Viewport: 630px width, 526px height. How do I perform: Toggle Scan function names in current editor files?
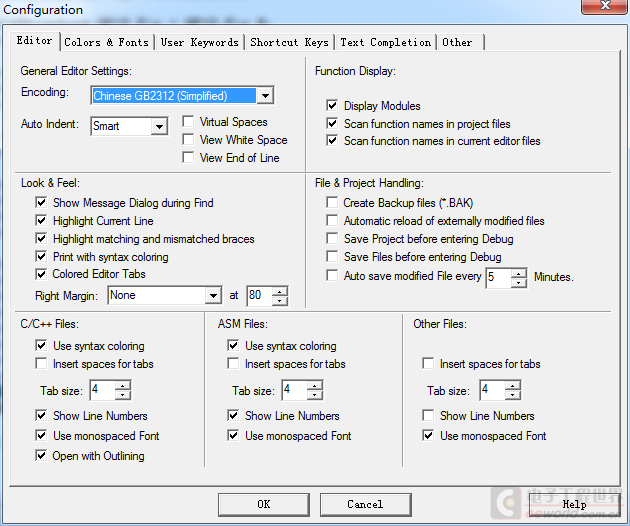(332, 141)
